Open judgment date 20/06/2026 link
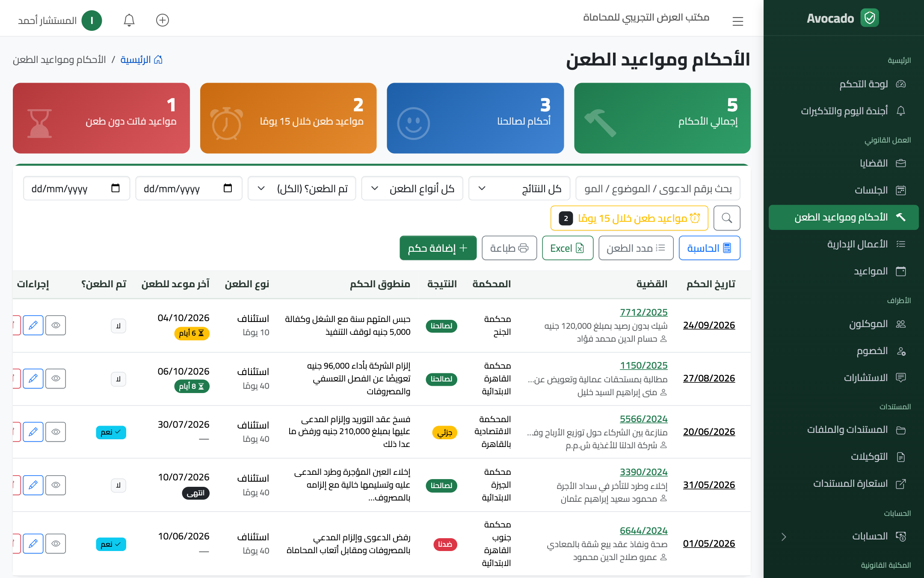The width and height of the screenshot is (924, 578). tap(709, 432)
